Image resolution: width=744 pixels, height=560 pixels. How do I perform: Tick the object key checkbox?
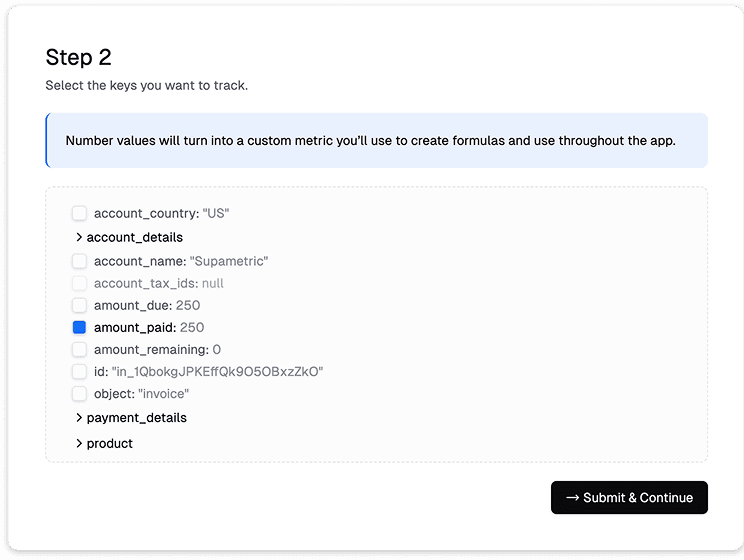pos(79,393)
